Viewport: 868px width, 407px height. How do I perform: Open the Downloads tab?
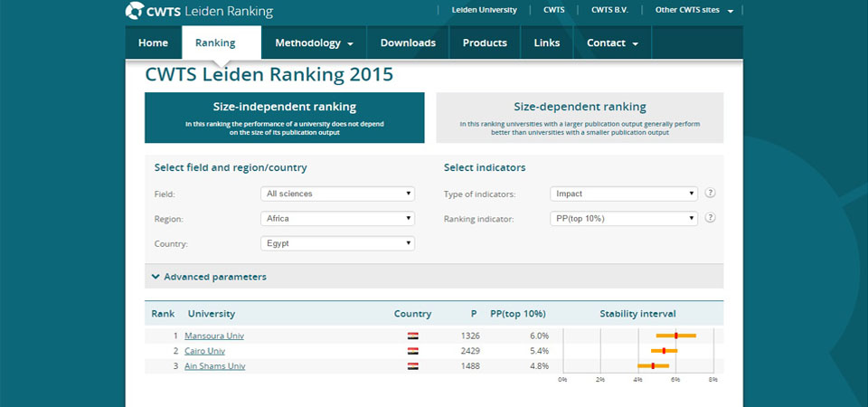pyautogui.click(x=408, y=43)
